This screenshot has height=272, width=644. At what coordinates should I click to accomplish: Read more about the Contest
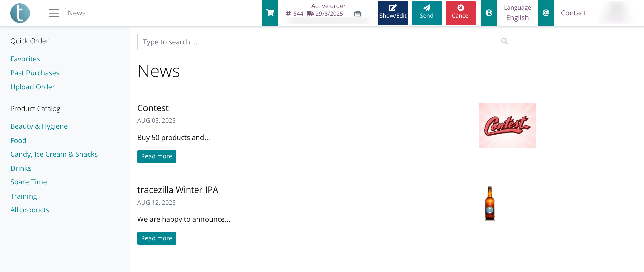click(157, 157)
